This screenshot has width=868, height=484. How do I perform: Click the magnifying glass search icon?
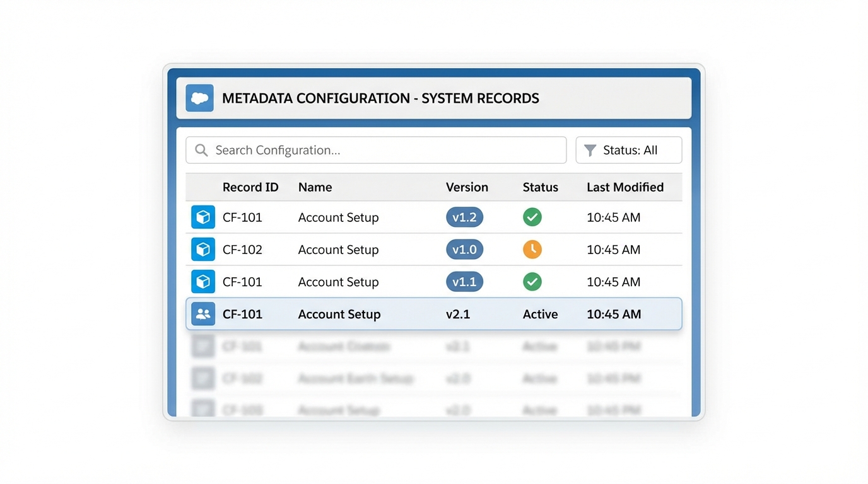(x=201, y=150)
